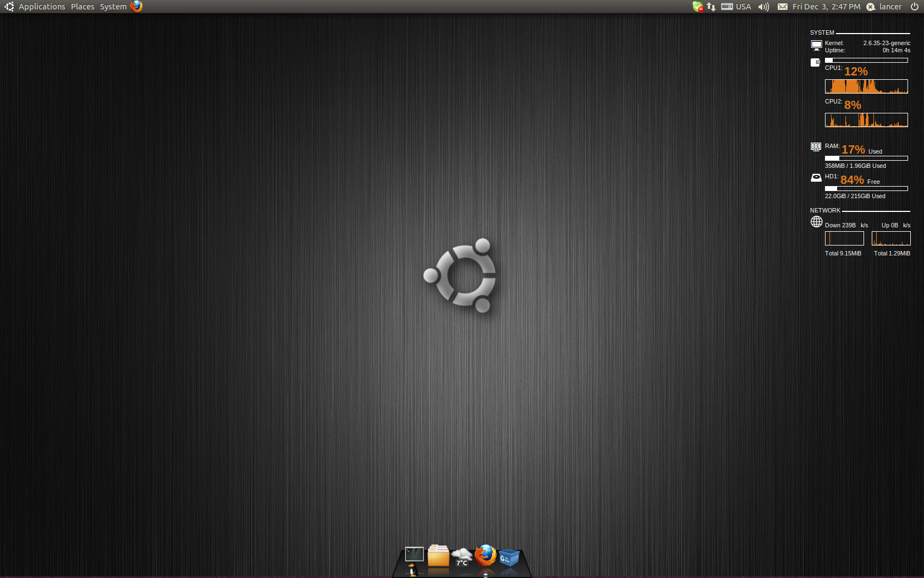924x578 pixels.
Task: Click the monitor icon beside Kernel
Action: point(816,45)
